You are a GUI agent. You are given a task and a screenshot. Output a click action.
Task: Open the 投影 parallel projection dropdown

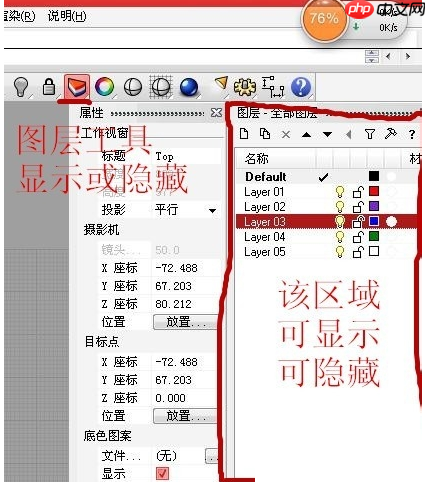coord(212,211)
